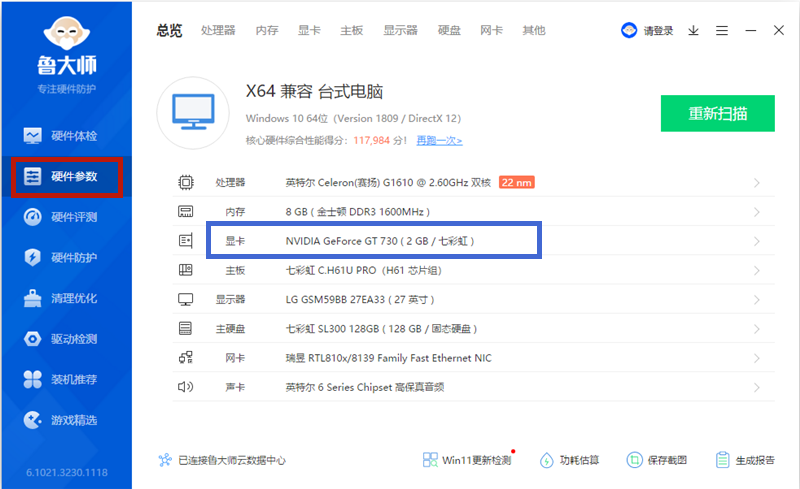Click the cloud data center icon
Viewport: 800px width, 489px height.
165,460
